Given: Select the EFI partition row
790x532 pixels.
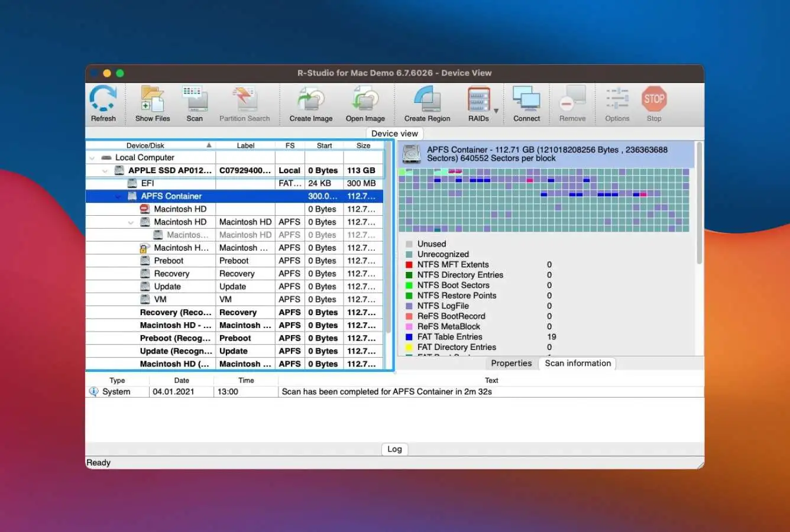Looking at the screenshot, I should point(235,183).
